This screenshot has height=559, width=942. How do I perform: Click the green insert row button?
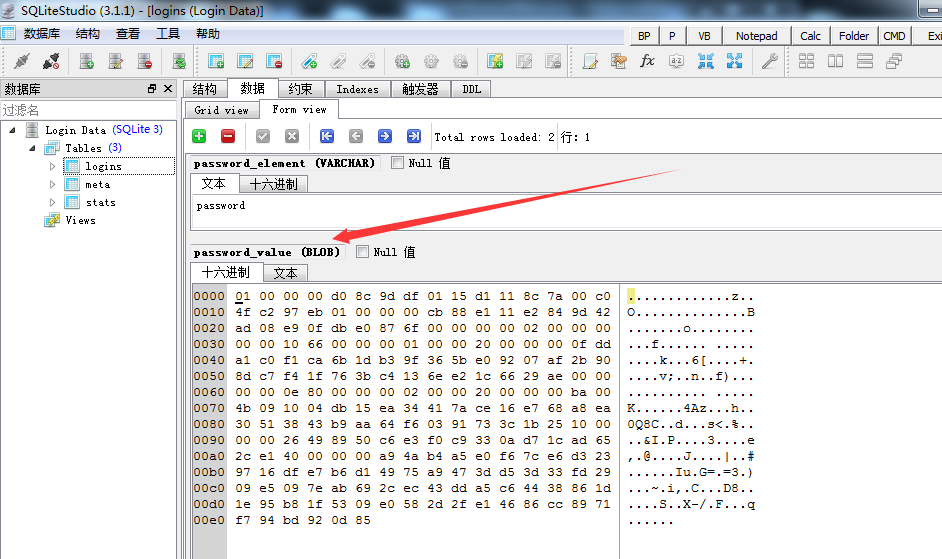[x=199, y=137]
